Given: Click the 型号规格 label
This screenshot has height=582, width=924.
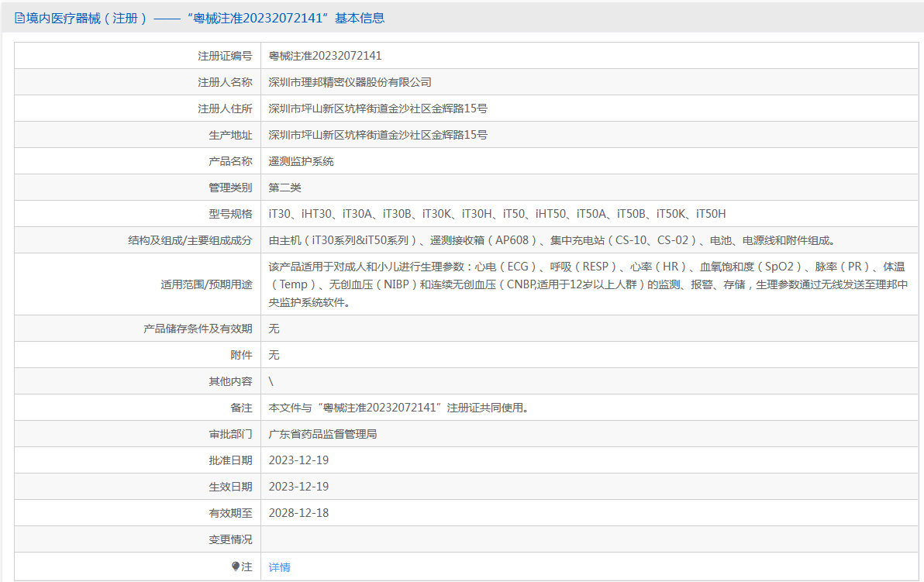Looking at the screenshot, I should point(229,214).
